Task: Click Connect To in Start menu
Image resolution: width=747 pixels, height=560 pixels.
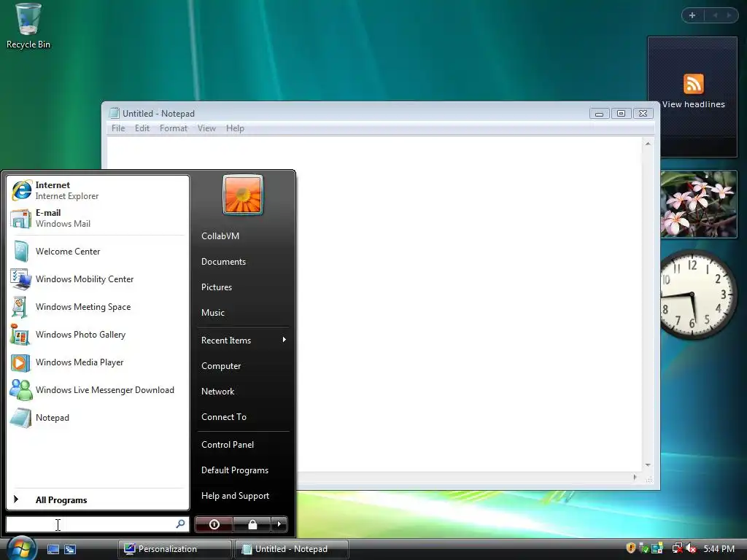Action: [x=244, y=416]
